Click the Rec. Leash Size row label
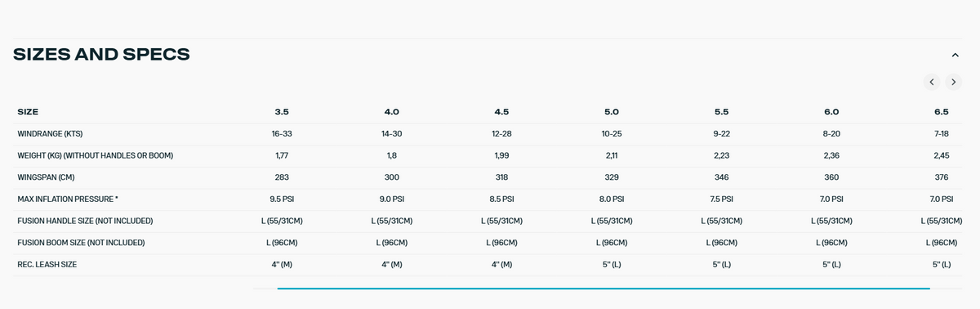Screen dimensions: 980x309 (47, 265)
